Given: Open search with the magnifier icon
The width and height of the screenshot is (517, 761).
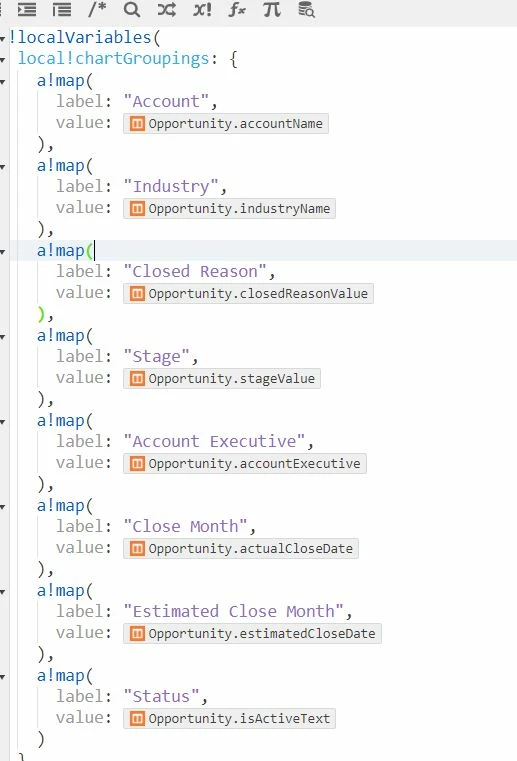Looking at the screenshot, I should coord(132,10).
